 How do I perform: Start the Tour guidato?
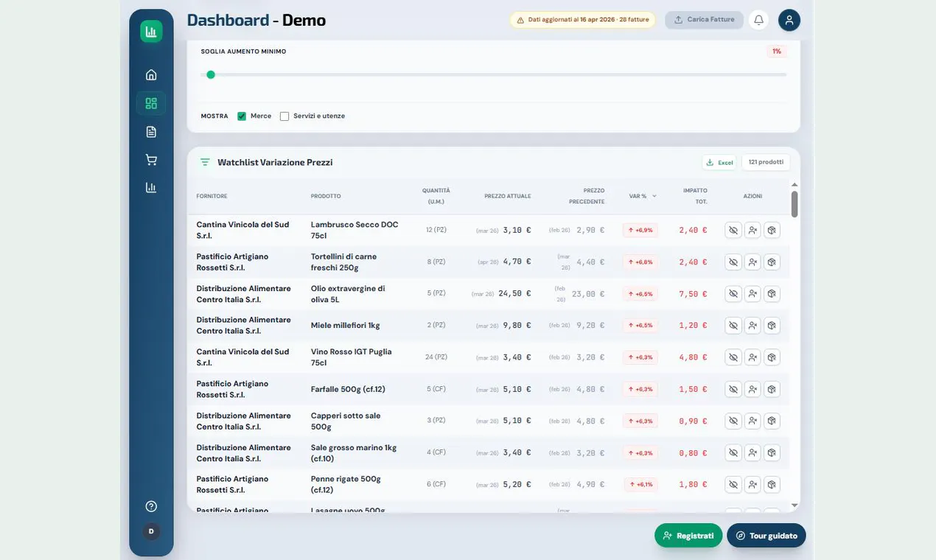766,536
